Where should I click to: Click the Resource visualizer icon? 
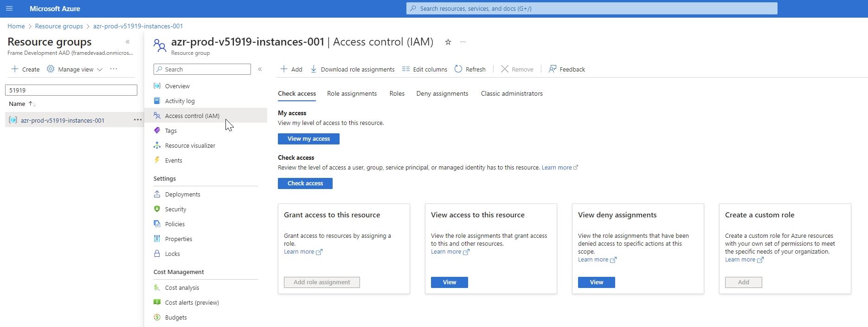point(157,145)
